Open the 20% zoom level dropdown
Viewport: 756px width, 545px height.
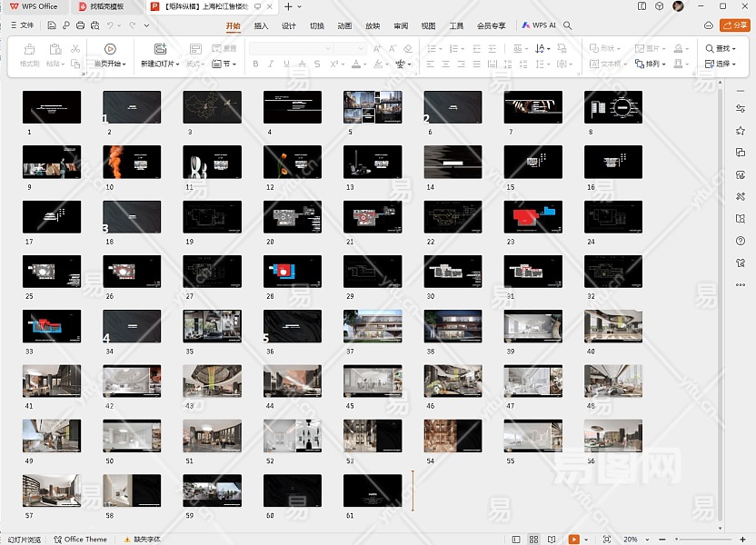click(x=634, y=539)
